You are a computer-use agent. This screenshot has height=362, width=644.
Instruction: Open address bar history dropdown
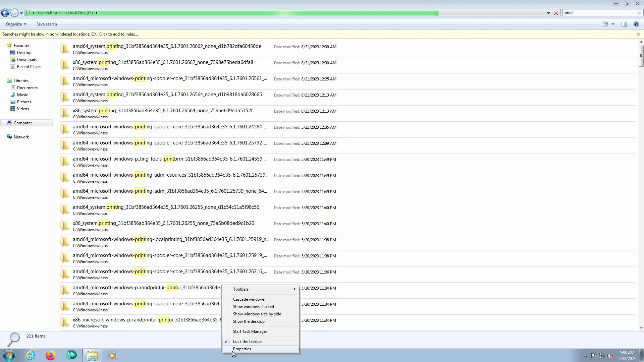pyautogui.click(x=548, y=13)
